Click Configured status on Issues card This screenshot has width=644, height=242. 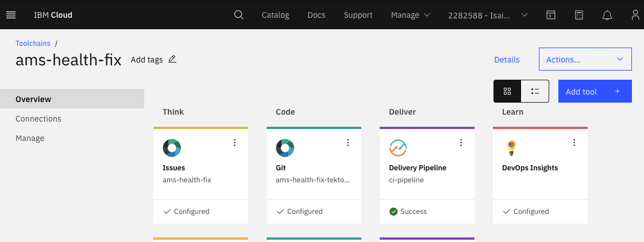pos(187,212)
